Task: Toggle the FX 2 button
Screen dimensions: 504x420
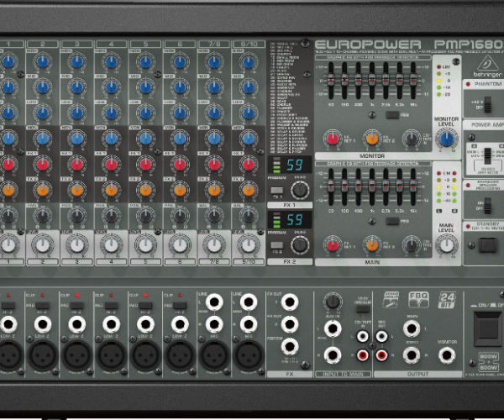Action: (276, 245)
